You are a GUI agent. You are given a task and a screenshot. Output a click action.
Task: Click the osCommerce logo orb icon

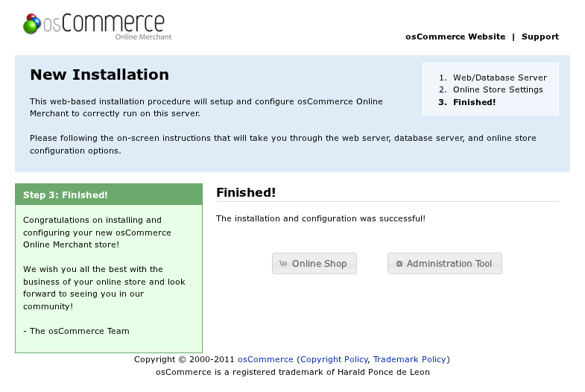pos(32,24)
